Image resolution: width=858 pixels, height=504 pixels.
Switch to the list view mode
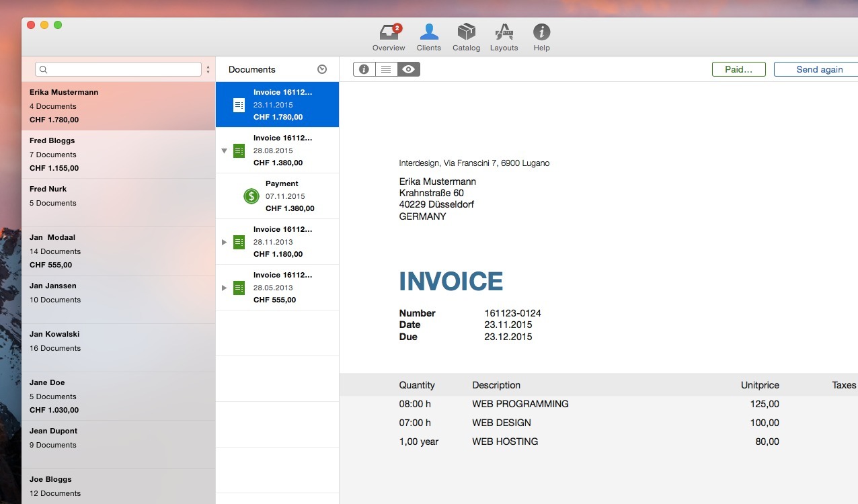coord(386,69)
